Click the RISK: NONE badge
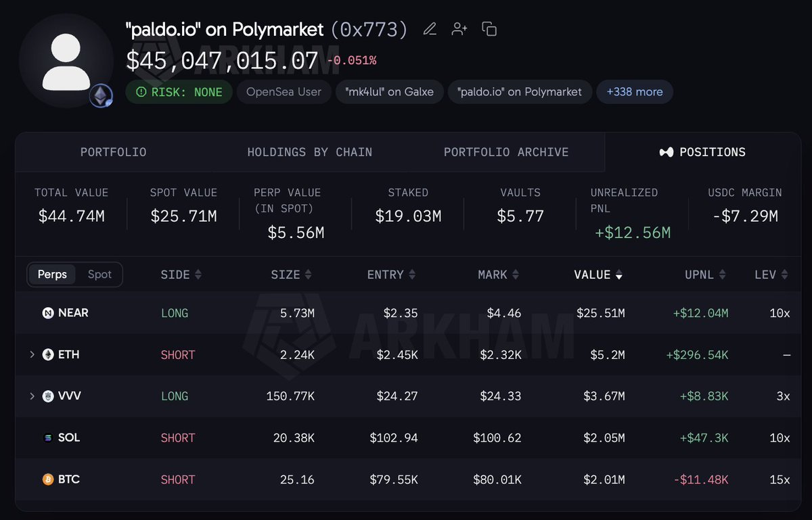This screenshot has height=520, width=812. 179,92
